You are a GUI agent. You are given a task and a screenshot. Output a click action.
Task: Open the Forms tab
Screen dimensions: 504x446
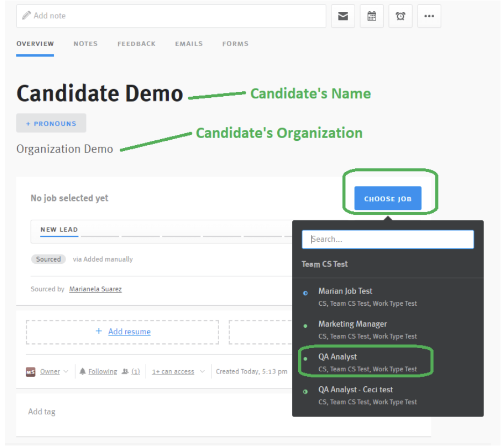coord(235,44)
